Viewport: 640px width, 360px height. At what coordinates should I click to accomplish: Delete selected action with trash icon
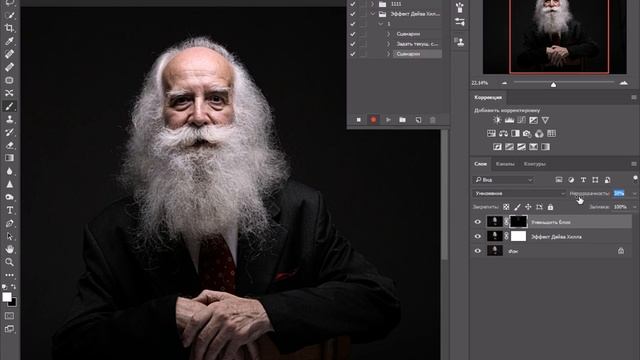(433, 120)
